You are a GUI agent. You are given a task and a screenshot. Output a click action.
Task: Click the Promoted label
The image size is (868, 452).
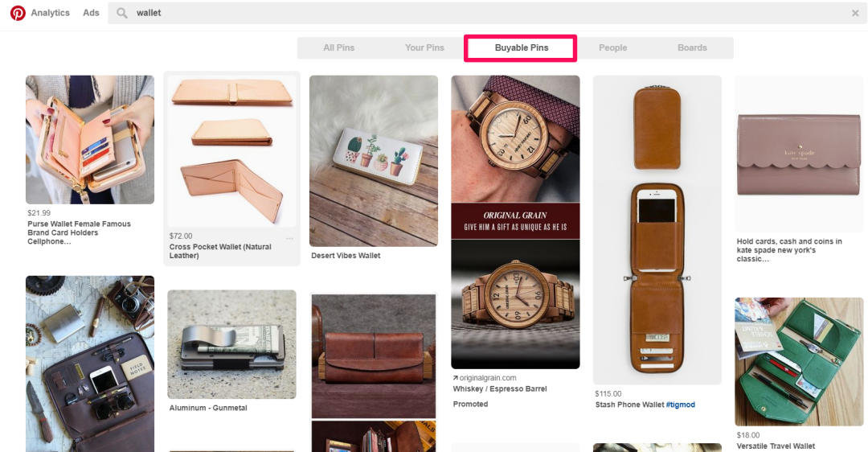tap(470, 405)
